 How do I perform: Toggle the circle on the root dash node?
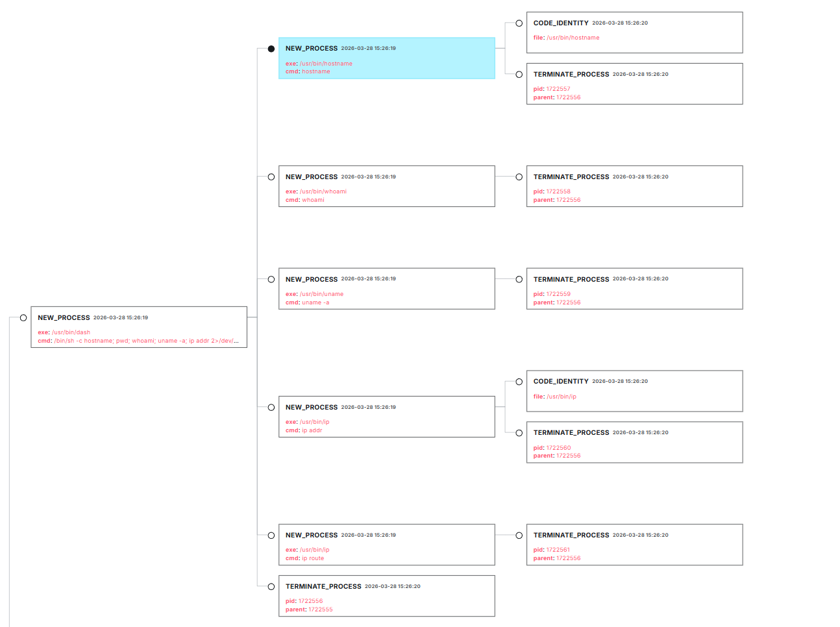(x=23, y=317)
